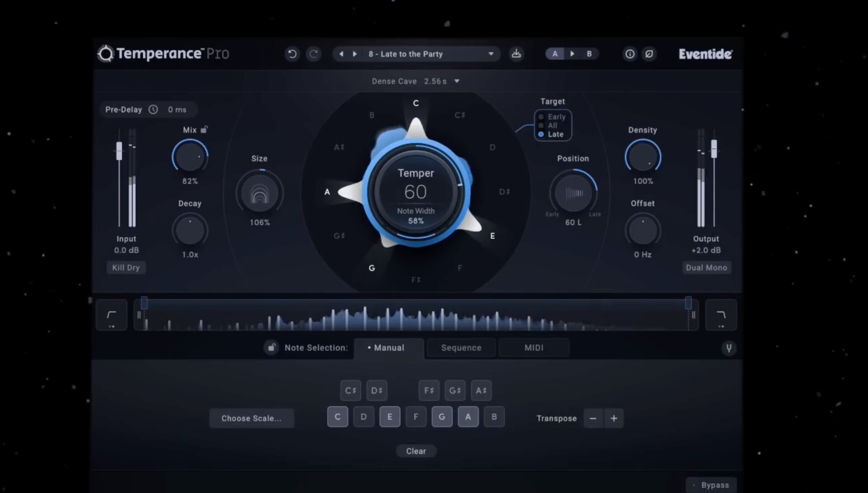The height and width of the screenshot is (493, 868).
Task: Open the Choose Scale menu
Action: pyautogui.click(x=251, y=418)
